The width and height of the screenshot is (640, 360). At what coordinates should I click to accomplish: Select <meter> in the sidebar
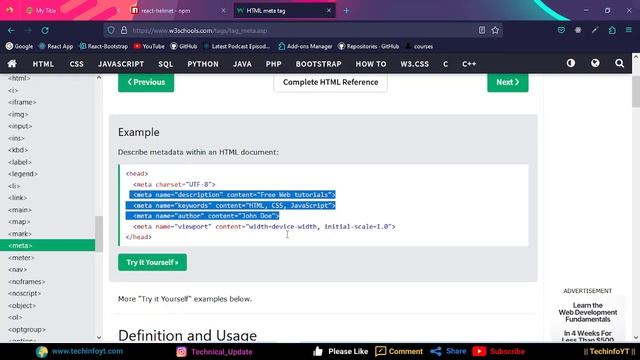(21, 258)
